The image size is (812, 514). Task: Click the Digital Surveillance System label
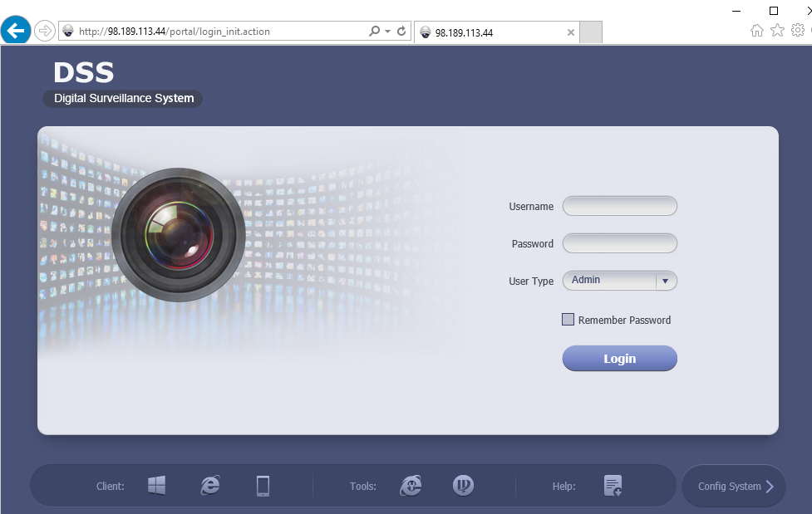coord(123,98)
